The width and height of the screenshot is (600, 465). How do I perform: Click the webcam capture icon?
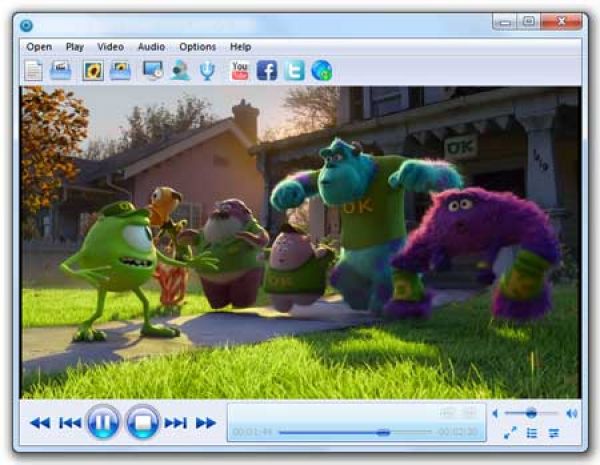[x=180, y=70]
